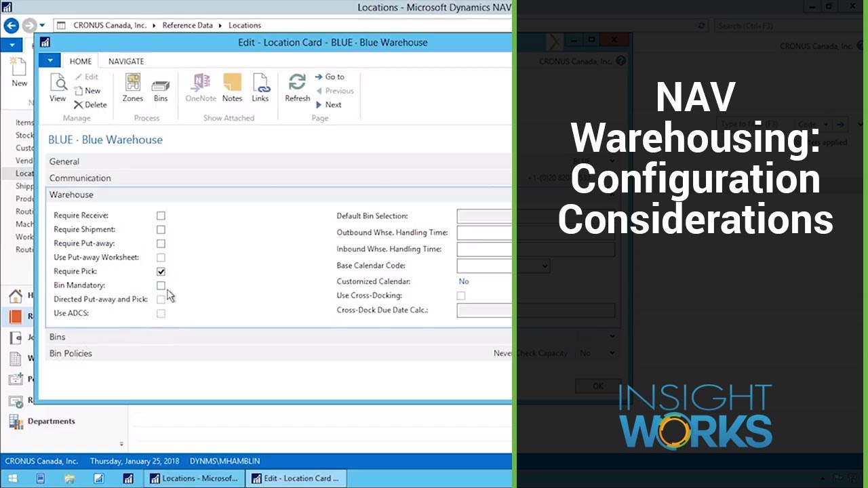The height and width of the screenshot is (488, 868).
Task: Toggle Use Put-away Worksheet checkbox
Action: tap(161, 258)
